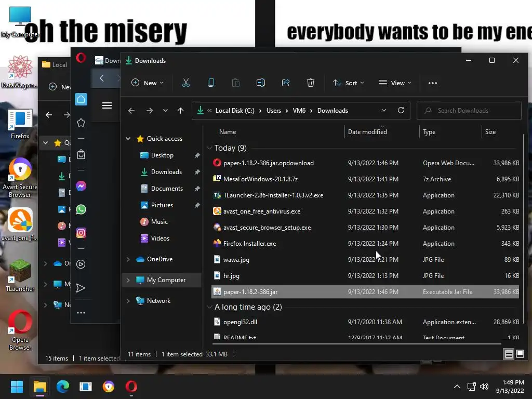Image resolution: width=532 pixels, height=399 pixels.
Task: Expand the My Computer tree node
Action: [x=128, y=280]
